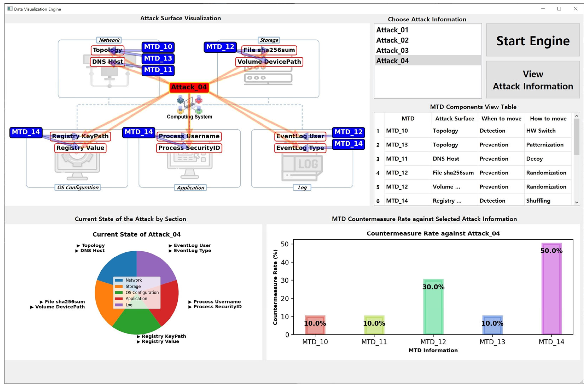Select Attack_02 in the attack list
588x388 pixels.
392,40
